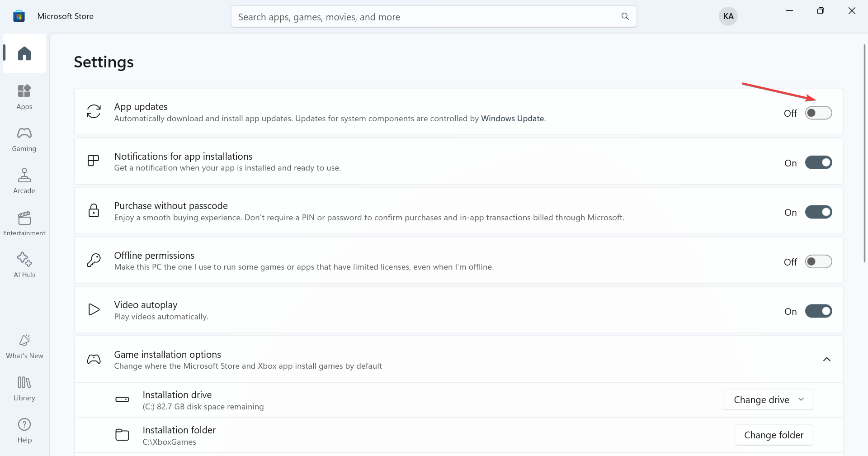Viewport: 868px width, 456px height.
Task: Turn on Offline permissions toggle
Action: [x=818, y=262]
